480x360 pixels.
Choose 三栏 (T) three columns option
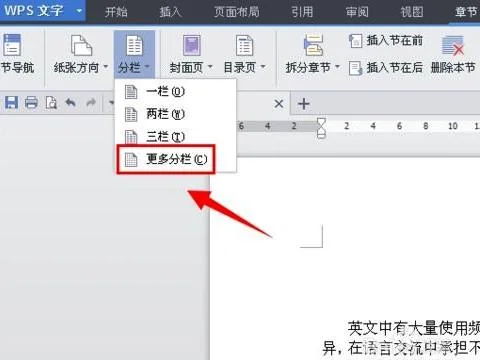[175, 136]
